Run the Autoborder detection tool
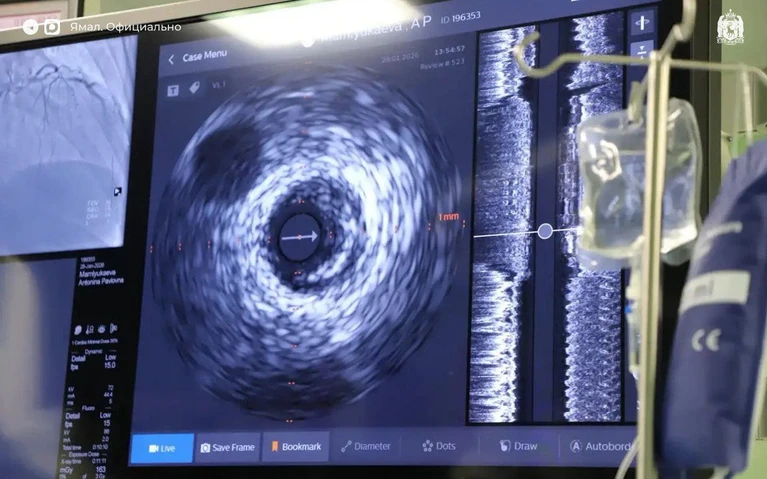Screen dimensions: 767x479 [x=602, y=446]
